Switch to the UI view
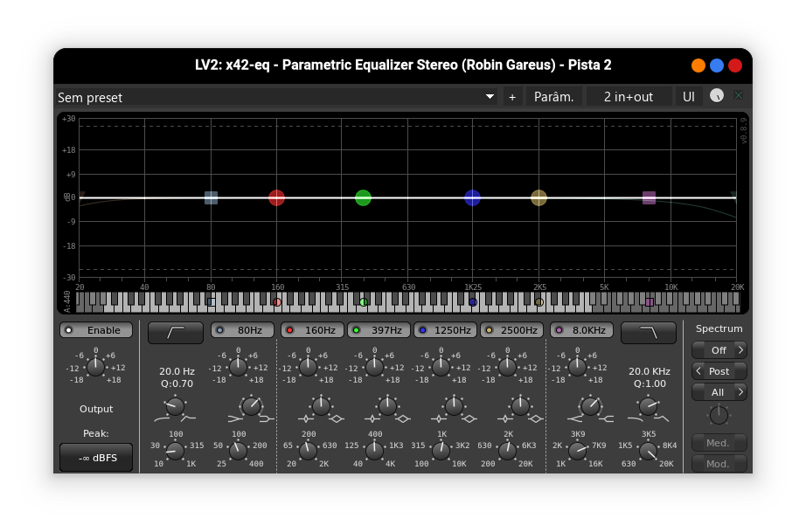806x532 pixels. [x=688, y=96]
